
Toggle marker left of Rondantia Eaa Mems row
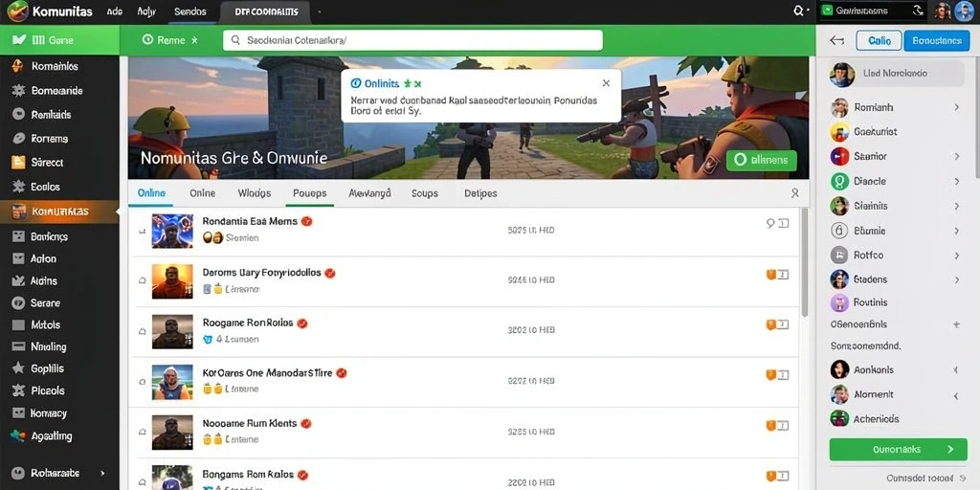coord(143,231)
